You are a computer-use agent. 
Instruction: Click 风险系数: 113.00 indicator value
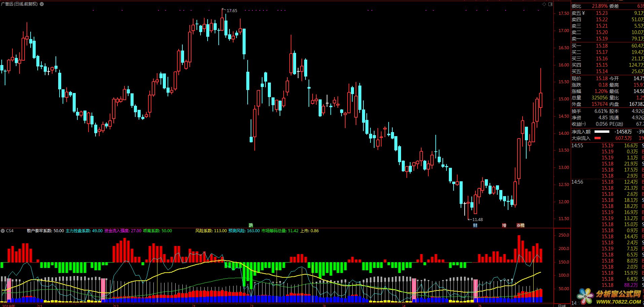click(x=211, y=231)
